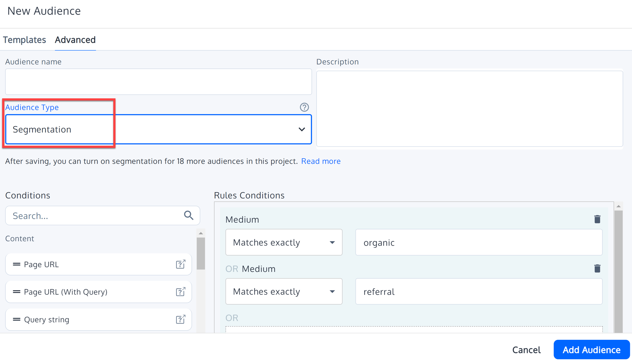Click the Rules Conditions scrollbar up arrow
Image resolution: width=632 pixels, height=364 pixels.
point(619,206)
